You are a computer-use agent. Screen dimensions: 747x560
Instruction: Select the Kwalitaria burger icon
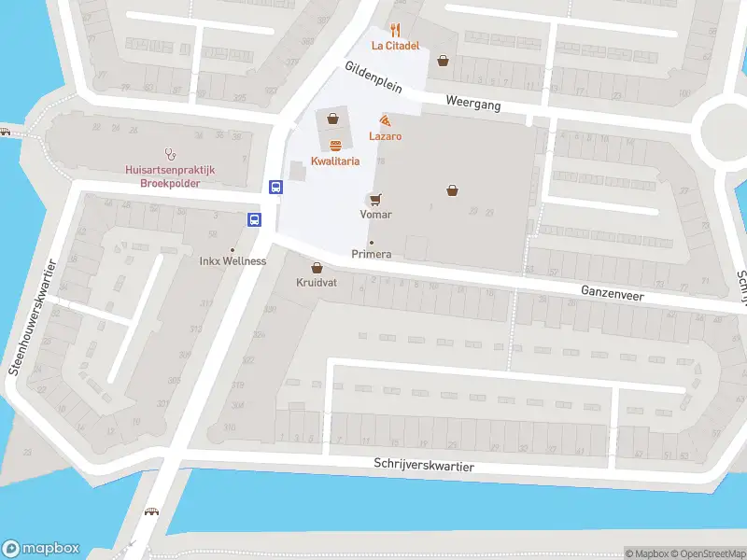point(335,146)
